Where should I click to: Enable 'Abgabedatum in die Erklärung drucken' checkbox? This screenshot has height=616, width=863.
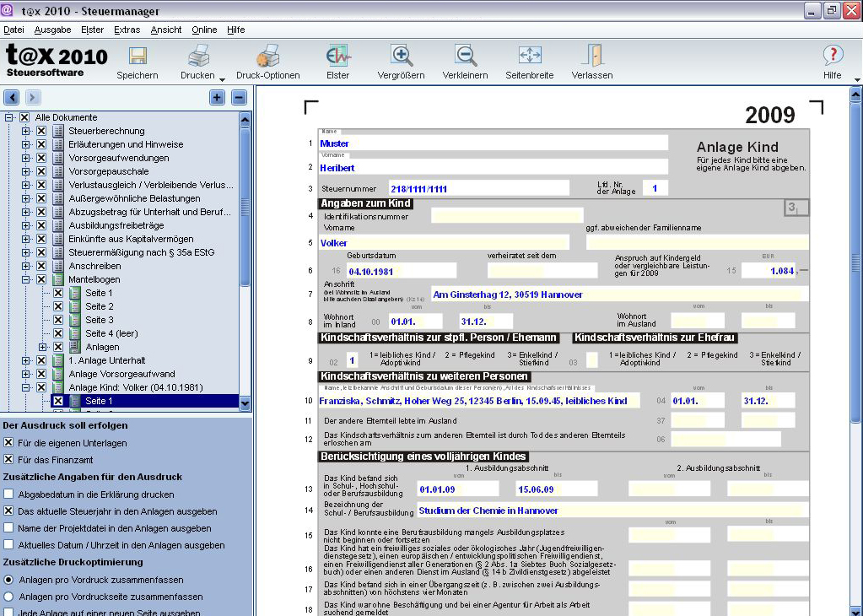click(8, 494)
